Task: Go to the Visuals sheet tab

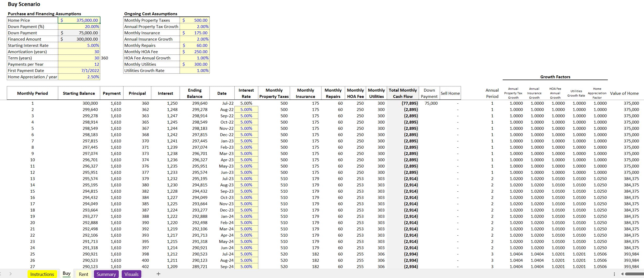Action: (131, 274)
